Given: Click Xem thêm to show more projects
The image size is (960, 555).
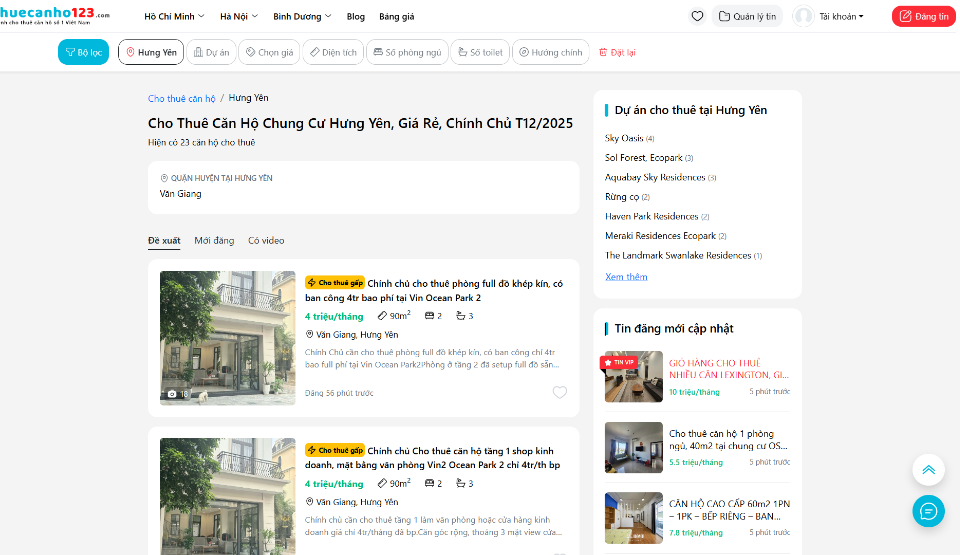Looking at the screenshot, I should pyautogui.click(x=626, y=276).
